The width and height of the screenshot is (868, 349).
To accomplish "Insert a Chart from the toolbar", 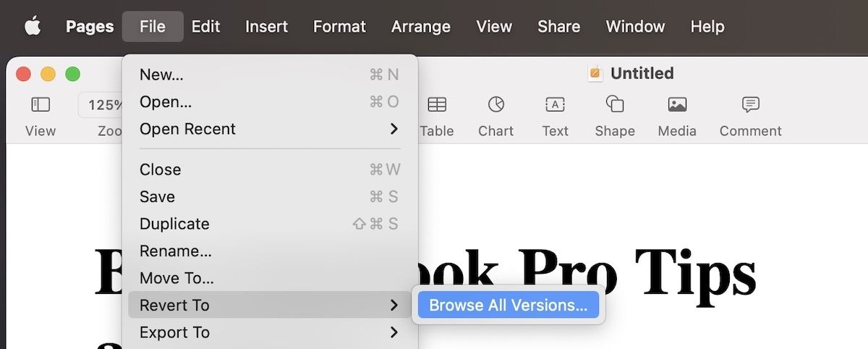I will (495, 105).
